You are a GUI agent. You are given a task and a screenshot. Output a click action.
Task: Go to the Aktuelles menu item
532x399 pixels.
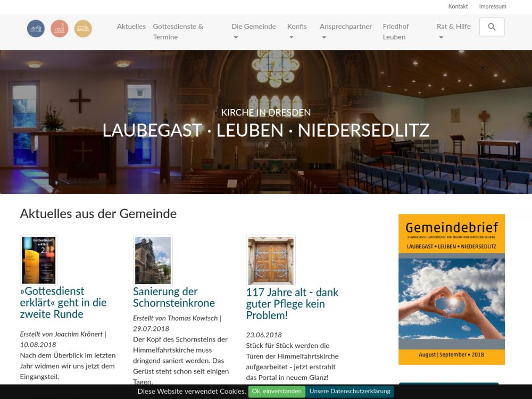click(x=131, y=27)
